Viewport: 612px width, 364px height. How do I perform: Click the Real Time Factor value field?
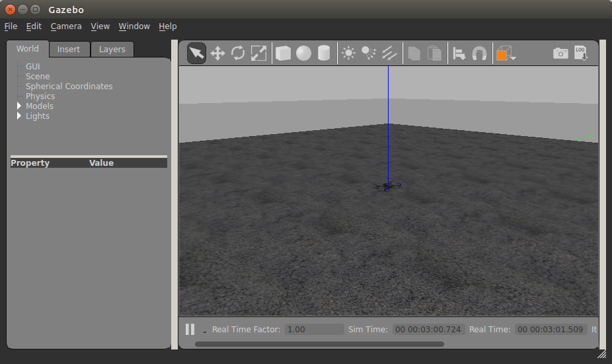[314, 329]
